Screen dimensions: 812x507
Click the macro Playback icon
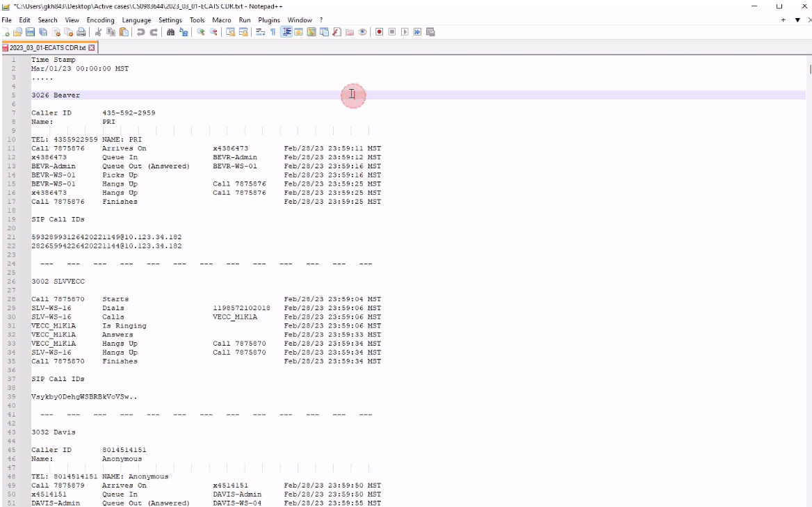(405, 32)
